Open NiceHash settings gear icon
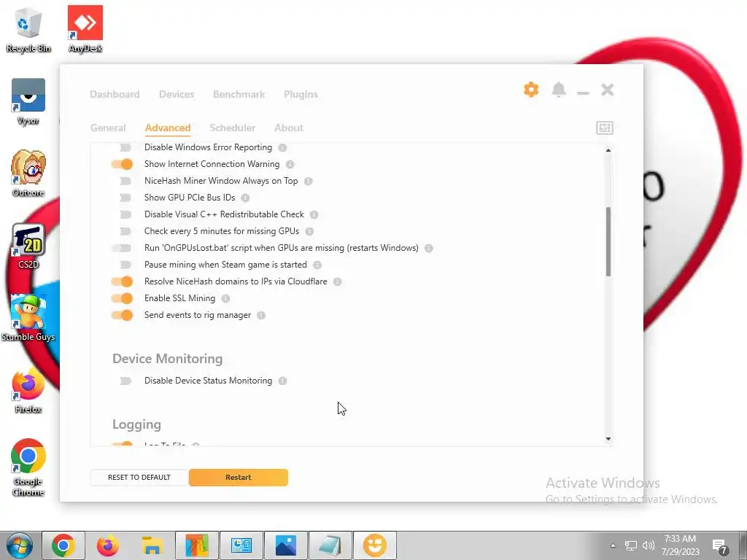Image resolution: width=747 pixels, height=560 pixels. coord(531,90)
